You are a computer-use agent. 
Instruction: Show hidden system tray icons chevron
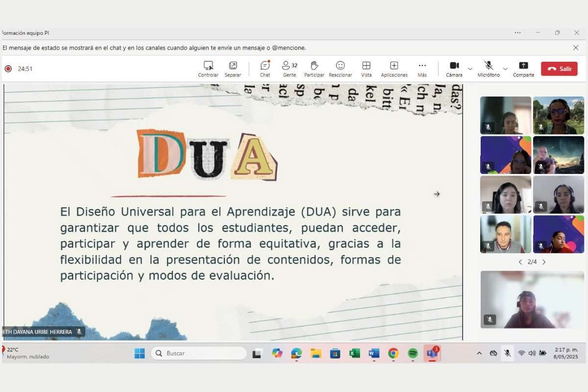tap(479, 353)
